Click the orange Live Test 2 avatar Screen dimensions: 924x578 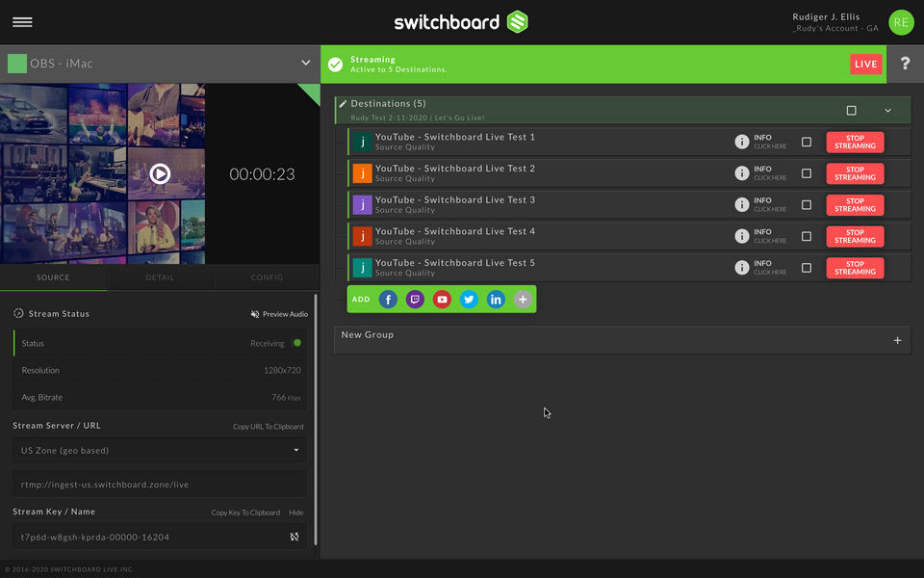(363, 173)
